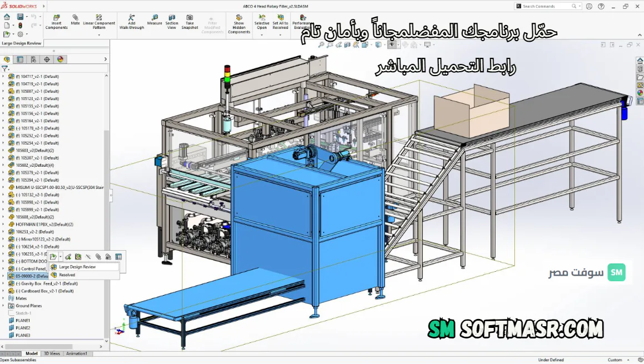Image resolution: width=644 pixels, height=364 pixels.
Task: Click Performance Evaluation button
Action: [x=303, y=22]
